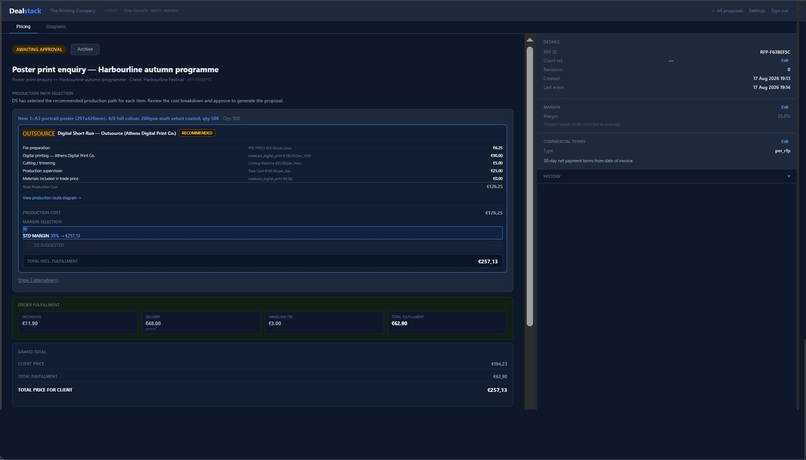Screen dimensions: 806x460
Task: Click the Total incl. fulfillment €257,13 value
Action: [488, 262]
